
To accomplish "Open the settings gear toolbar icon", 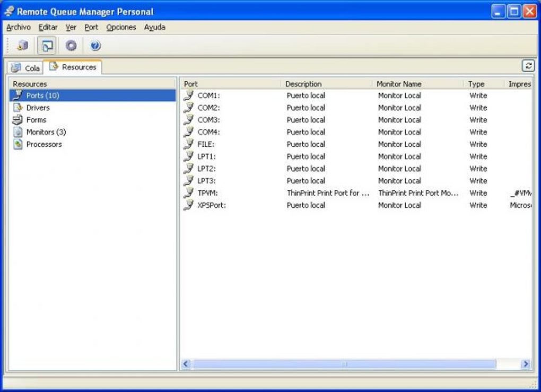I will tap(71, 46).
